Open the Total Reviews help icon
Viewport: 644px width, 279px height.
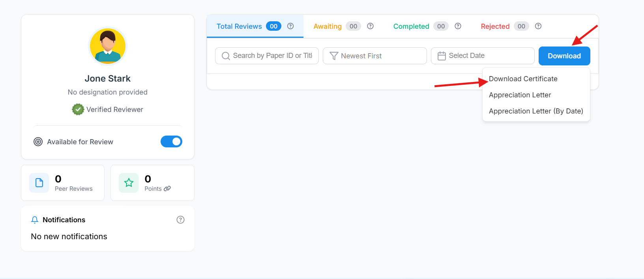tap(290, 26)
